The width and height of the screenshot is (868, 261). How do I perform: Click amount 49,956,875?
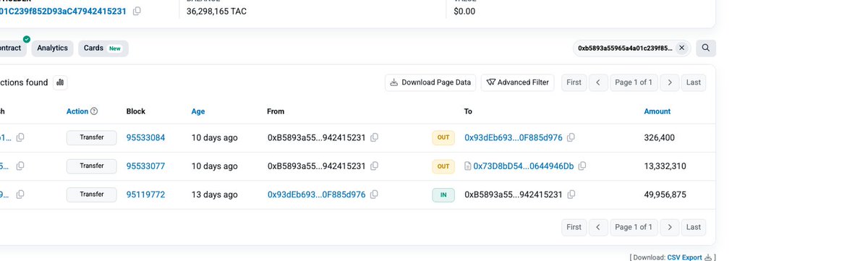[x=665, y=194]
